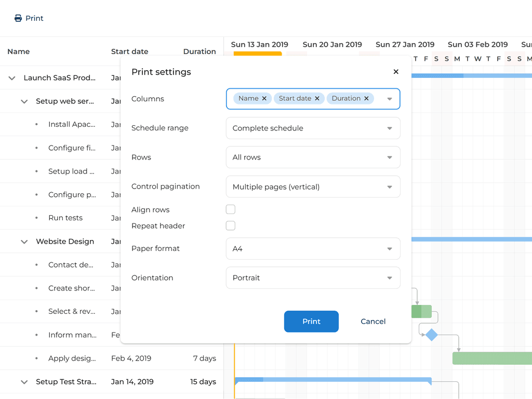Click the blue milestone diamond in the Gantt chart

431,335
